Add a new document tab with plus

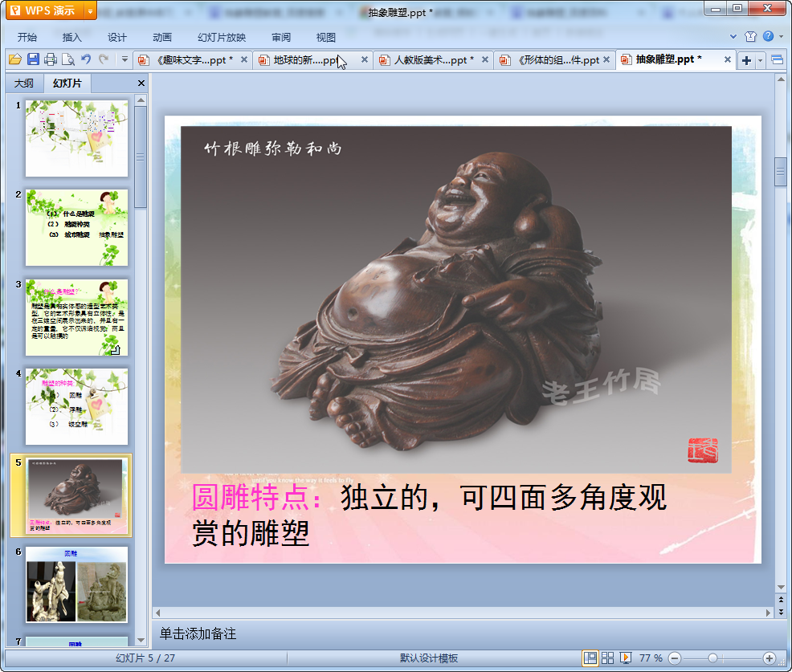746,60
